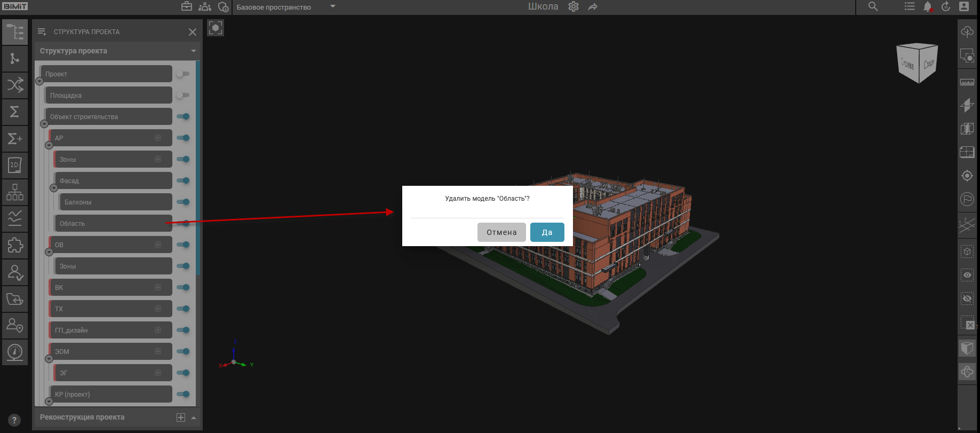Click Отмена to cancel model deletion
This screenshot has width=980, height=433.
pyautogui.click(x=501, y=232)
